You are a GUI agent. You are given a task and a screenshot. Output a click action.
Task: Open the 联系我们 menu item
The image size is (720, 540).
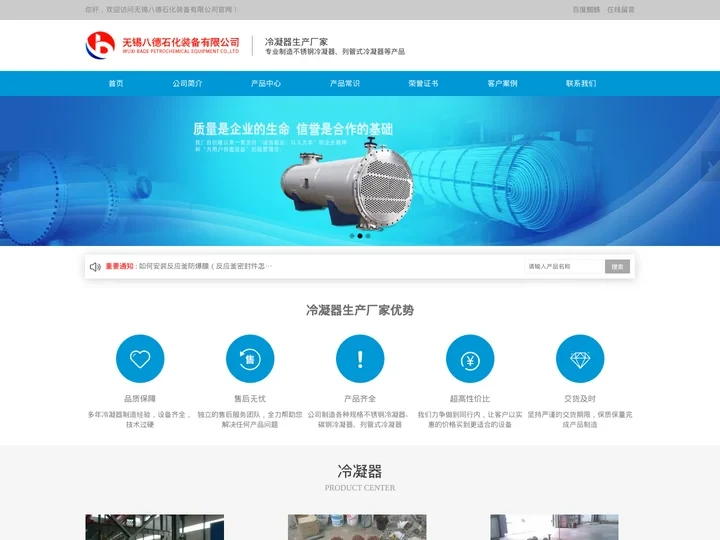point(581,84)
